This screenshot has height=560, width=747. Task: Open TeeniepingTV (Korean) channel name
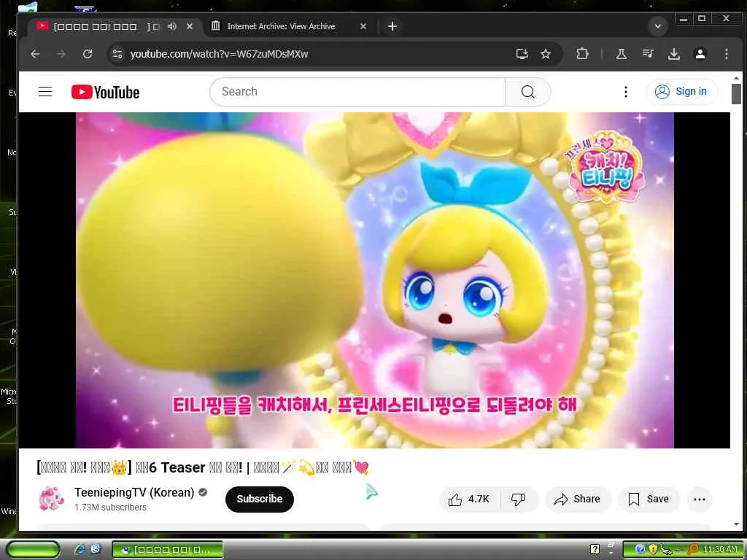134,492
